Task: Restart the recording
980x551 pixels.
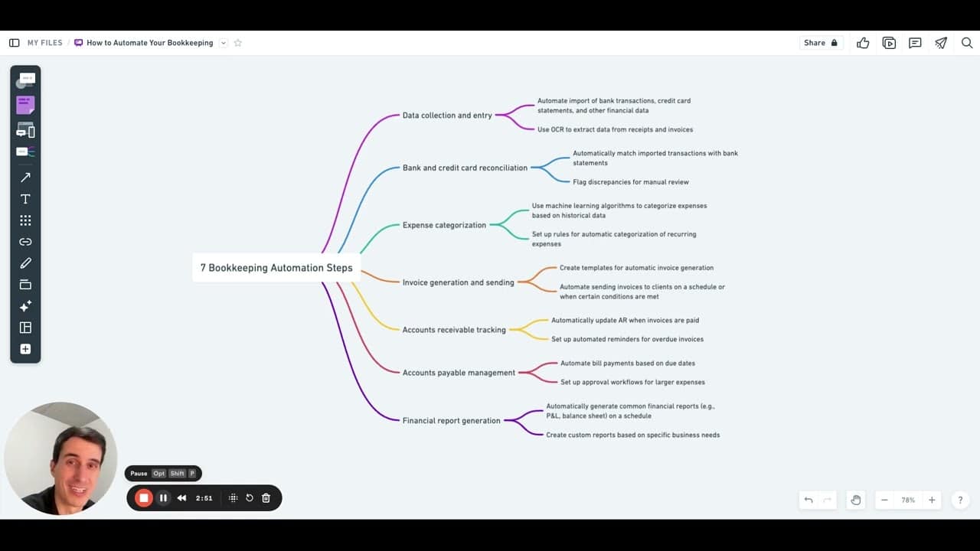Action: point(250,498)
